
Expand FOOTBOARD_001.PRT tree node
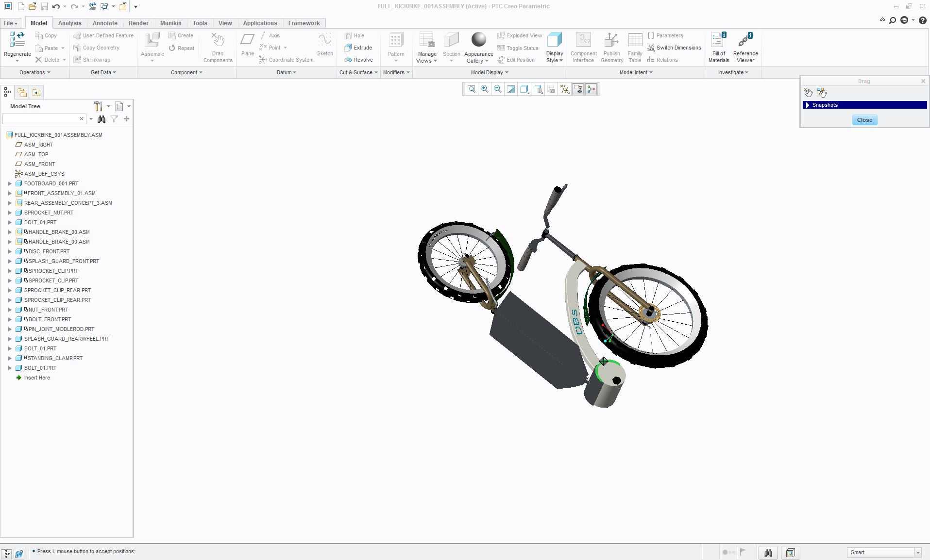pyautogui.click(x=10, y=183)
